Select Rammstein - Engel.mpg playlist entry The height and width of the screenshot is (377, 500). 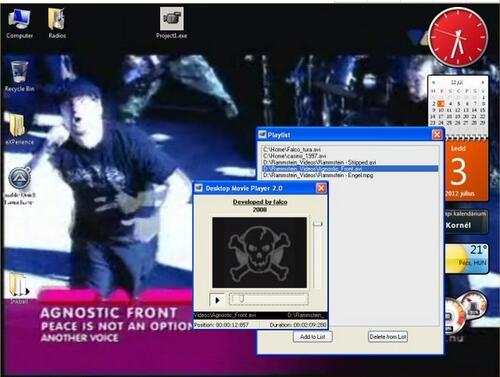[x=318, y=175]
